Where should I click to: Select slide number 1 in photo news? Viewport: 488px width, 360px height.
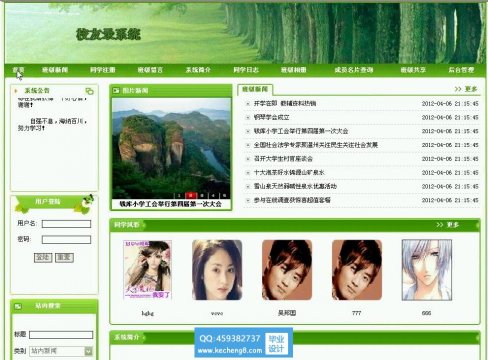pyautogui.click(x=179, y=196)
